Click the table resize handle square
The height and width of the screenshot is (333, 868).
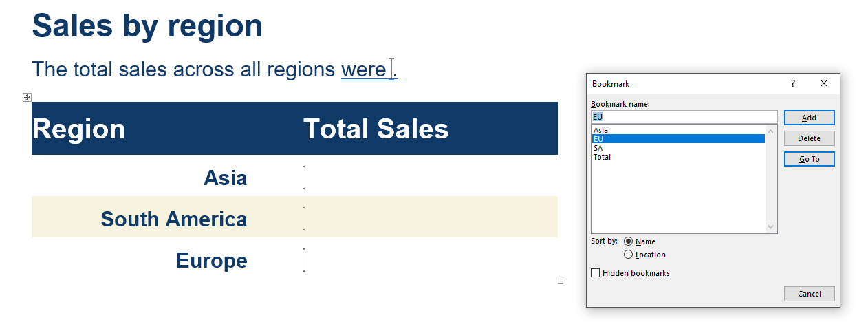561,281
